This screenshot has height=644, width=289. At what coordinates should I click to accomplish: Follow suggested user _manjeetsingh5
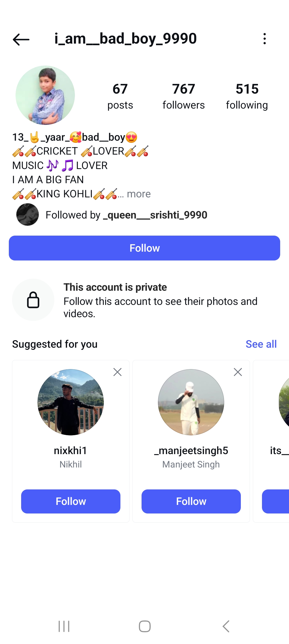coord(191,501)
